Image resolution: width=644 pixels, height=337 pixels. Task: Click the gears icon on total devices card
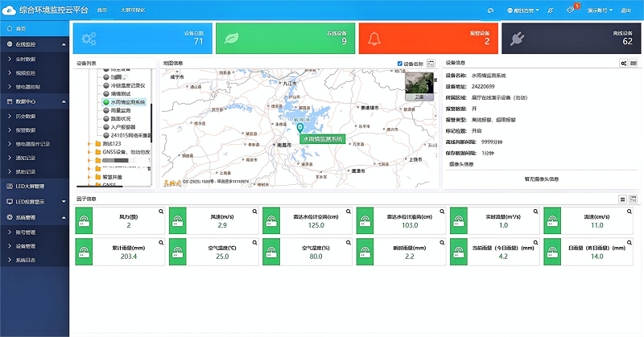[x=88, y=38]
